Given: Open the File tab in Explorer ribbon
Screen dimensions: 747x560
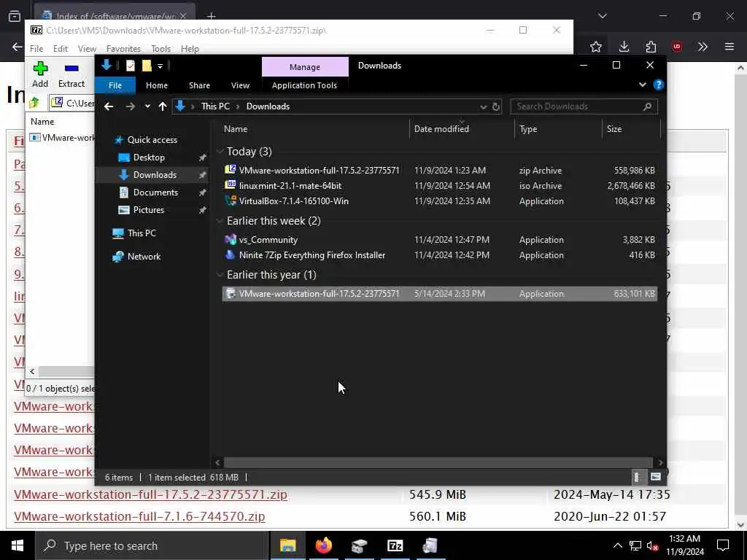Looking at the screenshot, I should (x=115, y=85).
